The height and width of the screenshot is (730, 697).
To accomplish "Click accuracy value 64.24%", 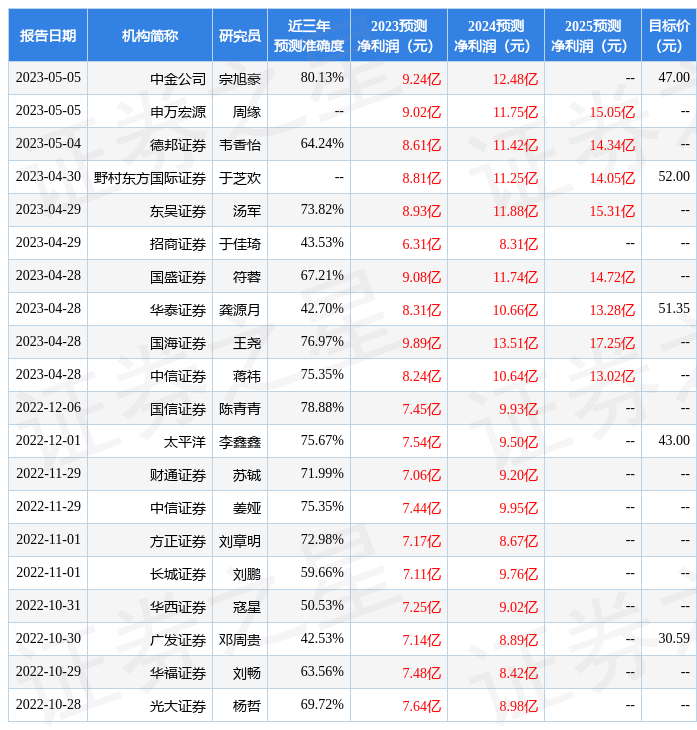I will click(x=322, y=143).
